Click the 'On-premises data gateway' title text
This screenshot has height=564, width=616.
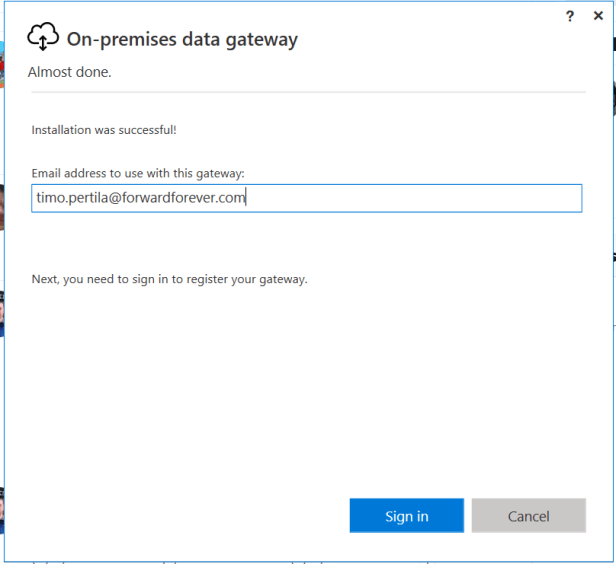click(x=182, y=40)
